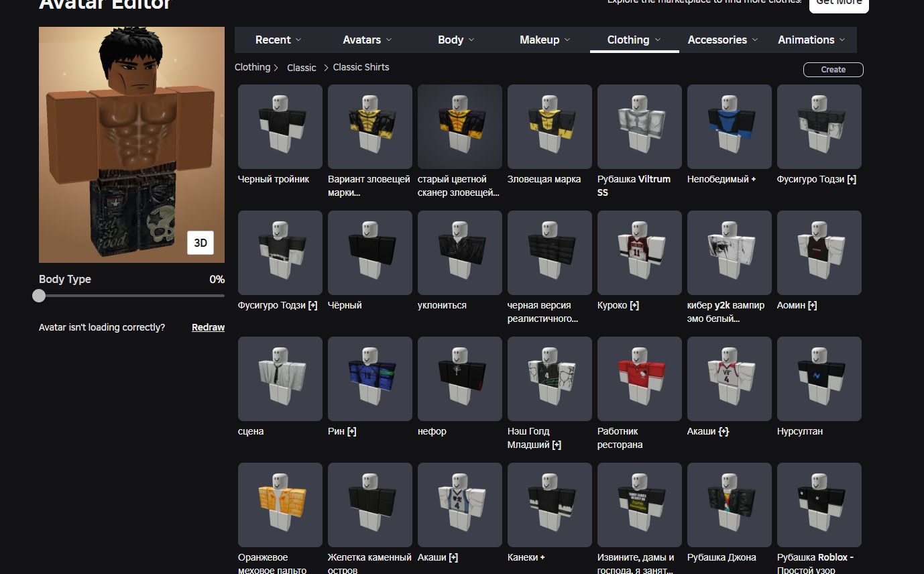Select the Черный тройник shirt thumbnail
This screenshot has width=924, height=574.
[x=280, y=127]
